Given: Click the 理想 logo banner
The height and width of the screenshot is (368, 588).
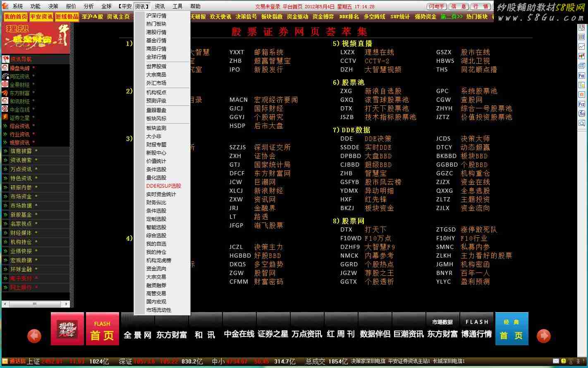Looking at the screenshot, I should (36, 38).
